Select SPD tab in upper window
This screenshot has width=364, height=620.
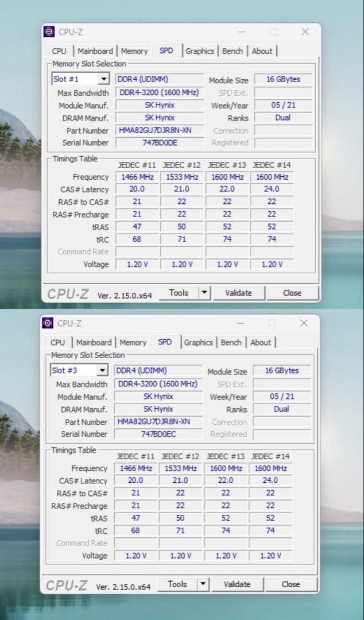point(166,50)
